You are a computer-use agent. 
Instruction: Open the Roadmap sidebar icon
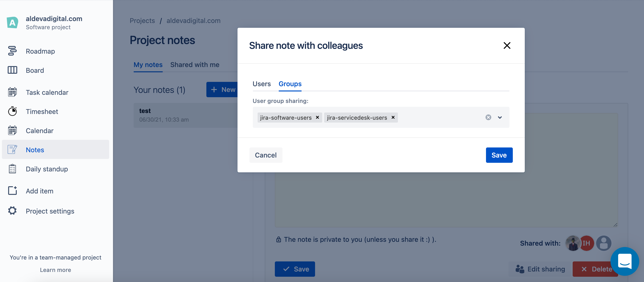tap(12, 51)
